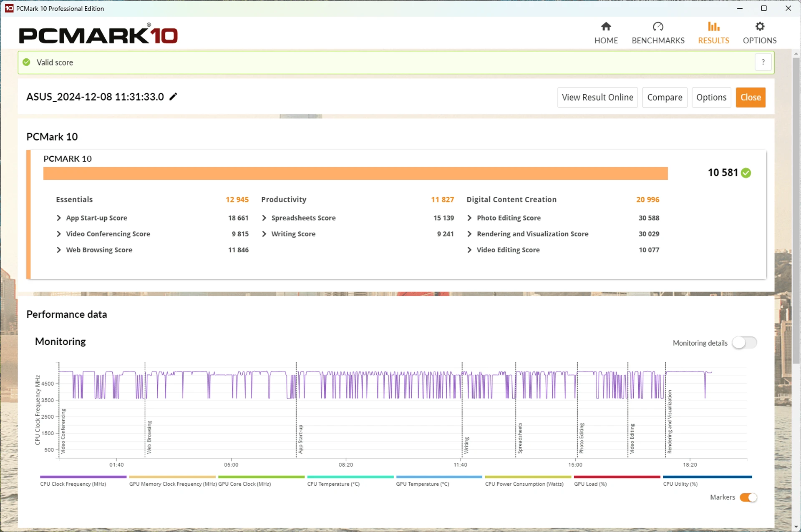Viewport: 801px width, 532px height.
Task: Open the BENCHMARKS tab
Action: click(658, 33)
